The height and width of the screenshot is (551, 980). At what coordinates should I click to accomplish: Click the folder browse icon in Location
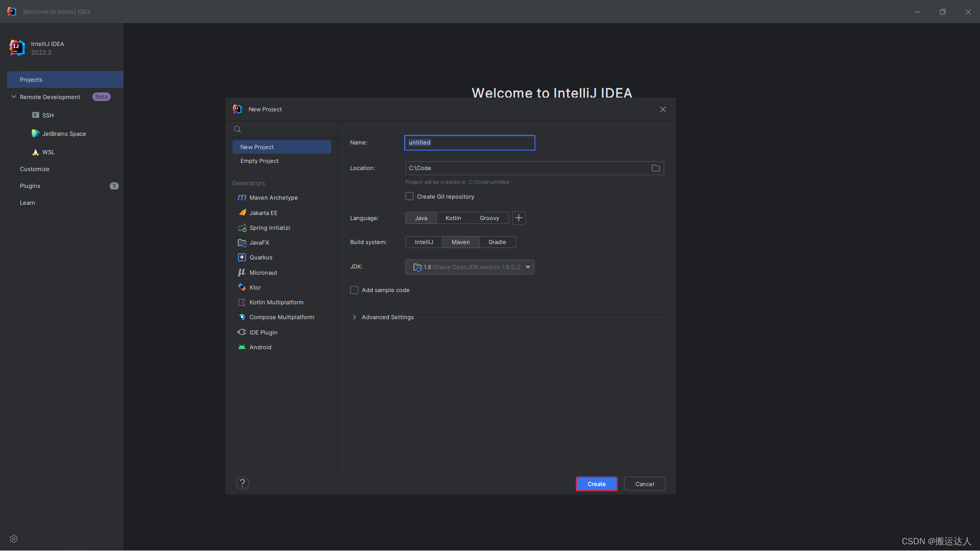click(x=656, y=168)
